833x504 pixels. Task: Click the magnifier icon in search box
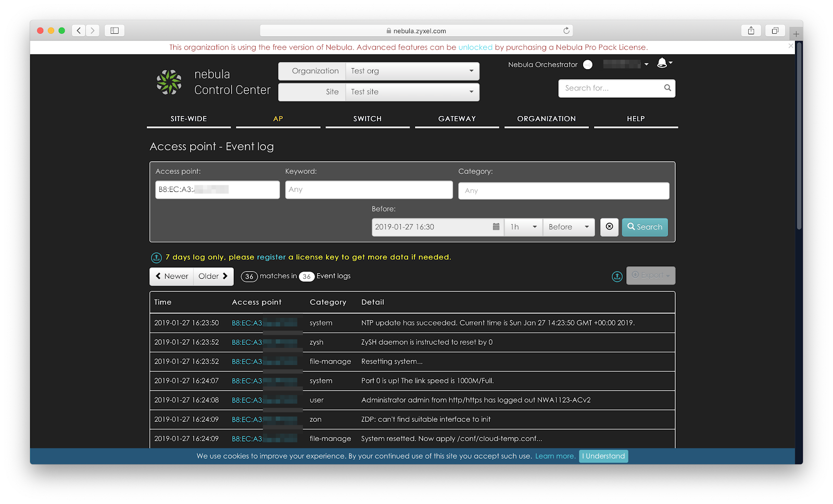pos(667,88)
